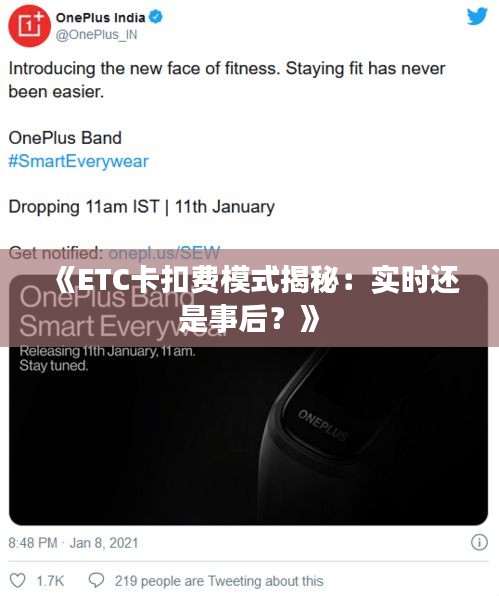The image size is (499, 596).
Task: Like the tweet with heart icon
Action: coord(17,580)
